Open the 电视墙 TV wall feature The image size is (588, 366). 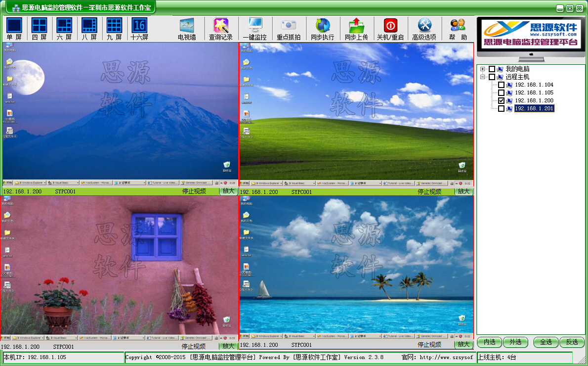[186, 28]
